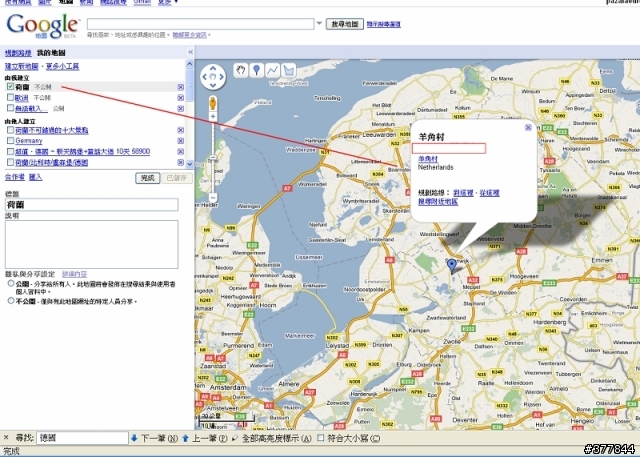640x457 pixels.
Task: Delete the 荷蘭 map with its X icon
Action: 180,87
